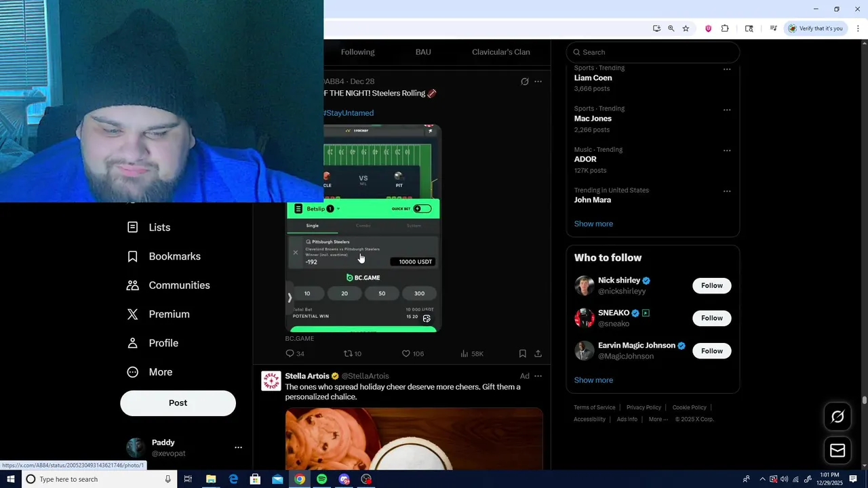Open the More circle icon in sidebar

click(133, 372)
